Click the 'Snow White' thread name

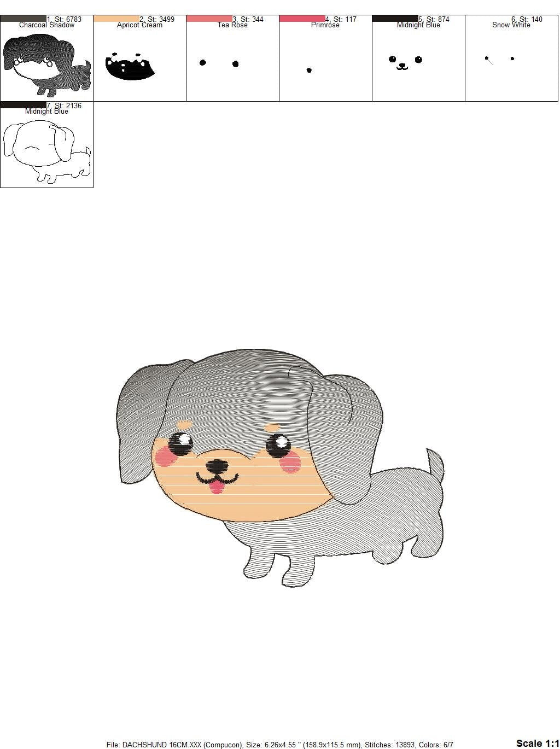[511, 25]
